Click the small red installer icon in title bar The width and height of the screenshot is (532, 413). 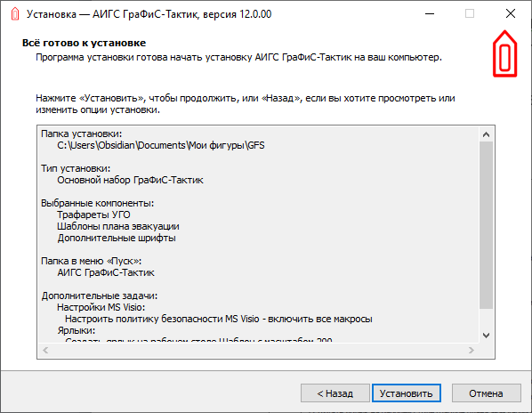[x=15, y=14]
